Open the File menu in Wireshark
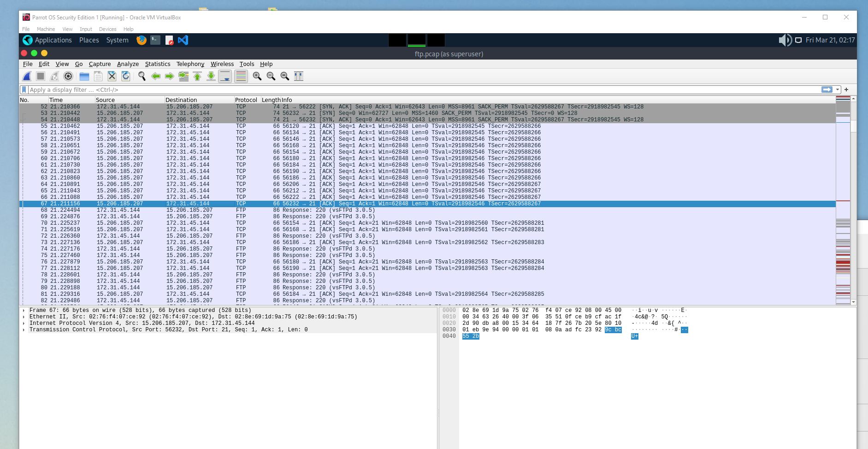This screenshot has height=449, width=868. click(x=28, y=64)
